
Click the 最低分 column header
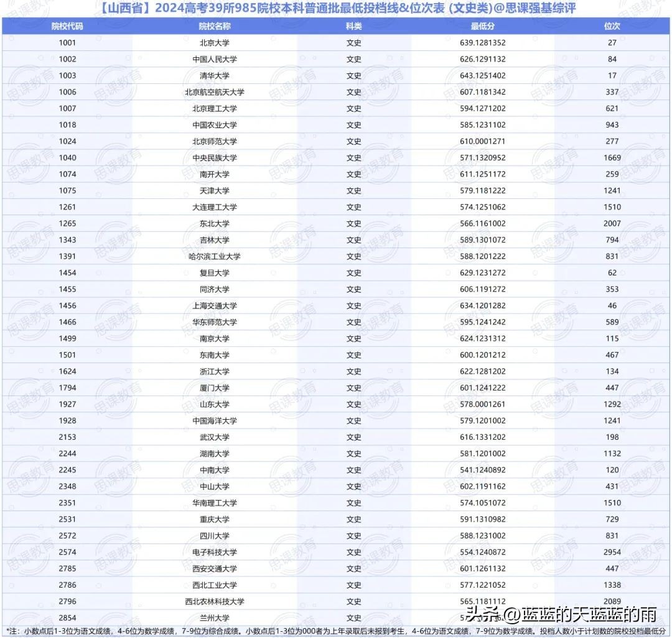click(x=483, y=26)
